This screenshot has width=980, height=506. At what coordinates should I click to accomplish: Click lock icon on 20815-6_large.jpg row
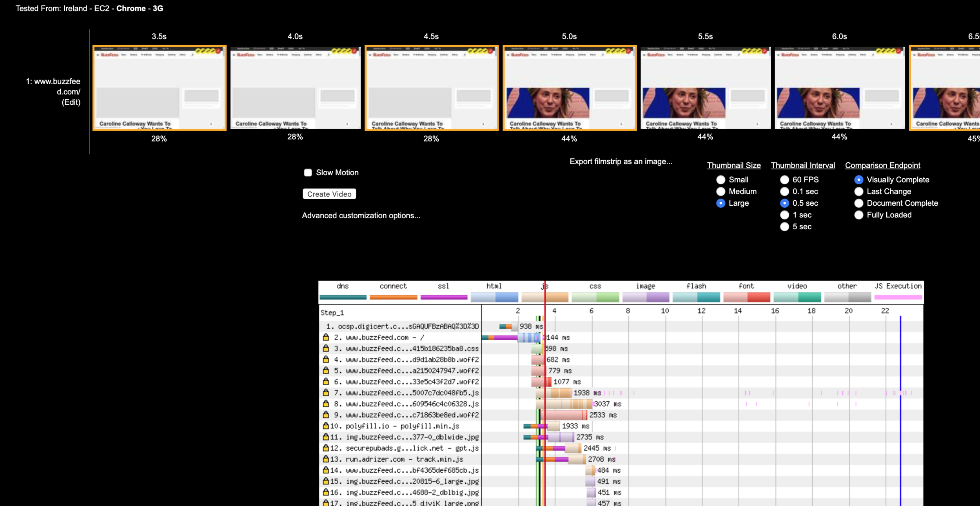point(326,481)
